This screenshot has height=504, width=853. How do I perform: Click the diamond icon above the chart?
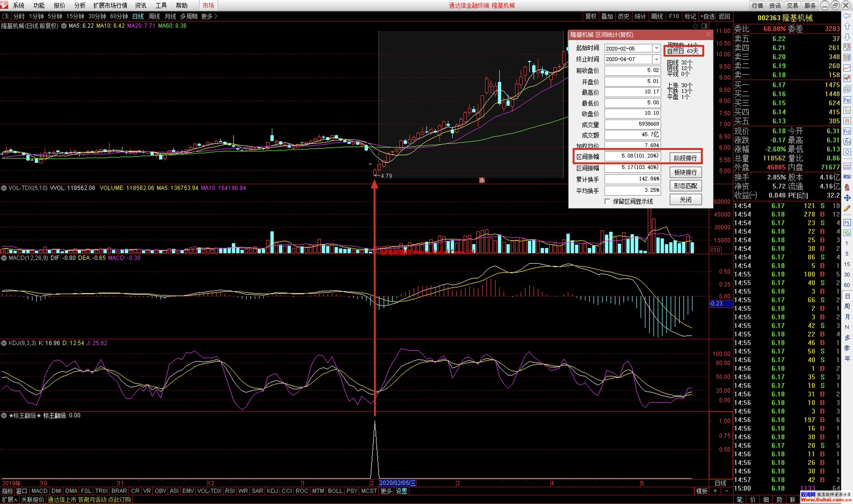coord(695,26)
